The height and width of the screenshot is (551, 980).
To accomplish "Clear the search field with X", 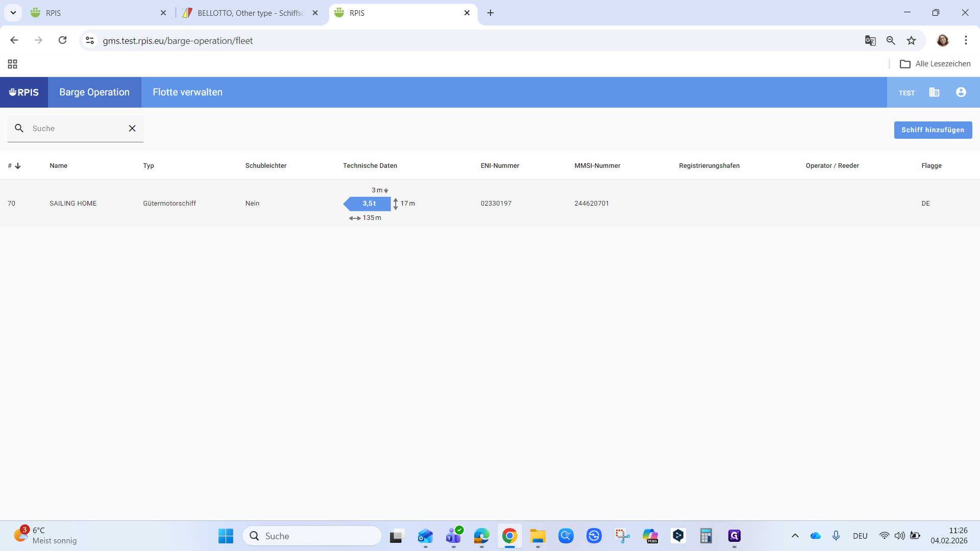I will tap(132, 129).
